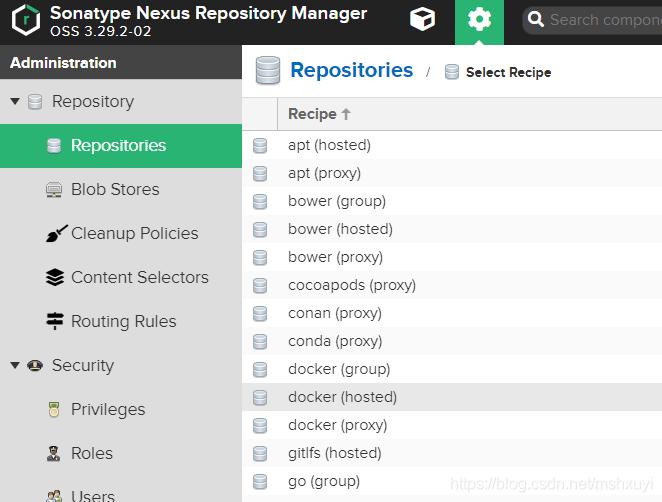Click the Repositories breadcrumb link
Screen dimensions: 662x502
click(352, 70)
